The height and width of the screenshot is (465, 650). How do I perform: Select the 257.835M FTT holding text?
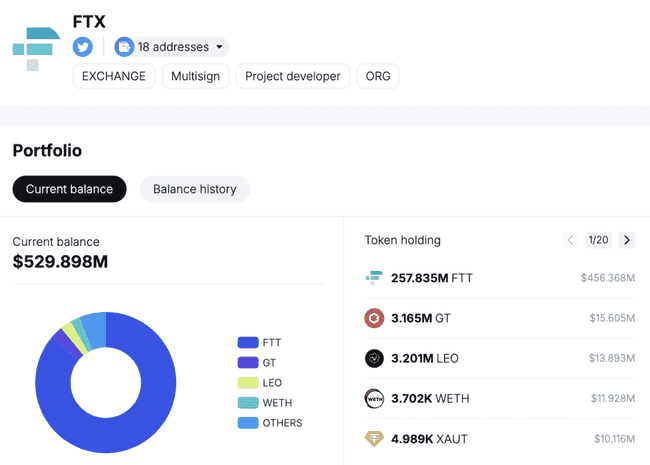pos(432,278)
